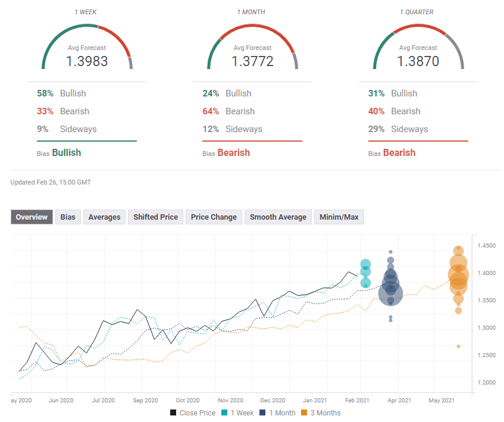Click the lowest small orange outlier dot
The width and height of the screenshot is (504, 422).
click(458, 346)
